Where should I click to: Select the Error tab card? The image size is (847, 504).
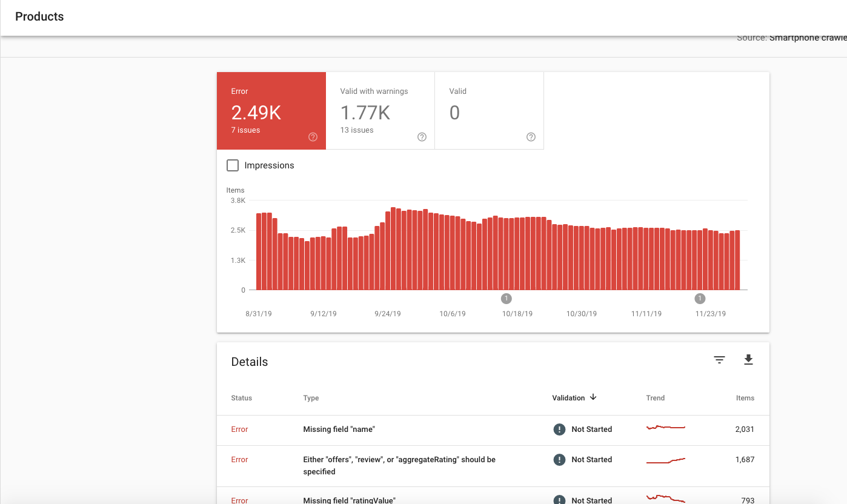(x=271, y=111)
